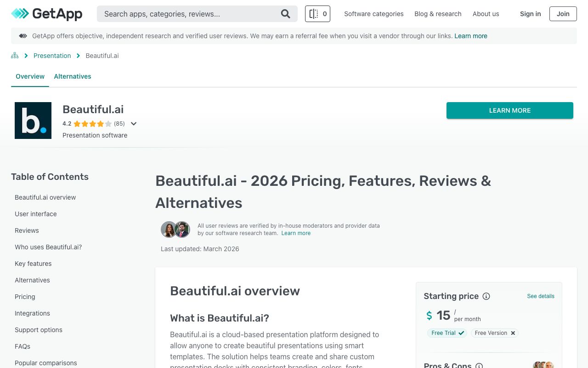Viewport: 588px width, 368px height.
Task: Jump to User interface section
Action: [x=36, y=214]
